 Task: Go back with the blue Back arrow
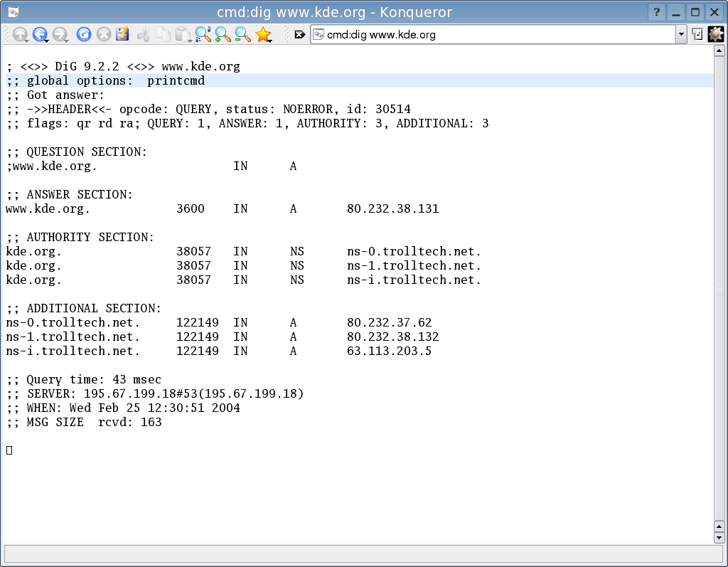pyautogui.click(x=41, y=34)
